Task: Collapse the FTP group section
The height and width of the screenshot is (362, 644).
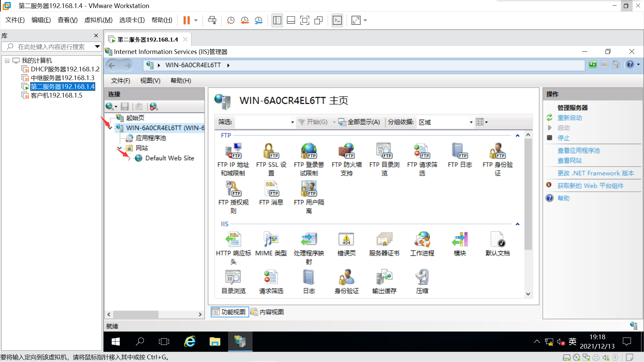Action: (517, 136)
